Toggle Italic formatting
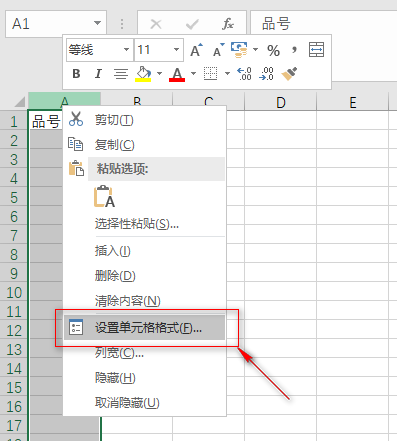Image resolution: width=397 pixels, height=441 pixels. tap(98, 74)
